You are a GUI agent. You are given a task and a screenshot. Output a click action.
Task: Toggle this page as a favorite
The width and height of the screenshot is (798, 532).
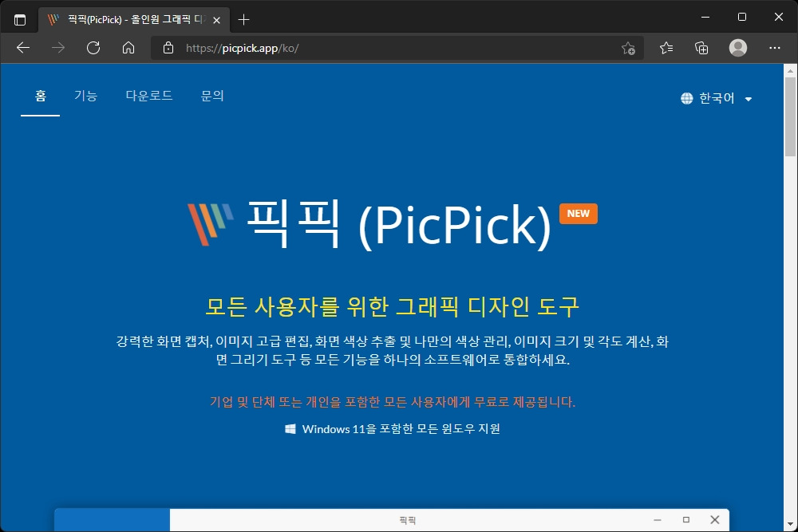coord(629,48)
